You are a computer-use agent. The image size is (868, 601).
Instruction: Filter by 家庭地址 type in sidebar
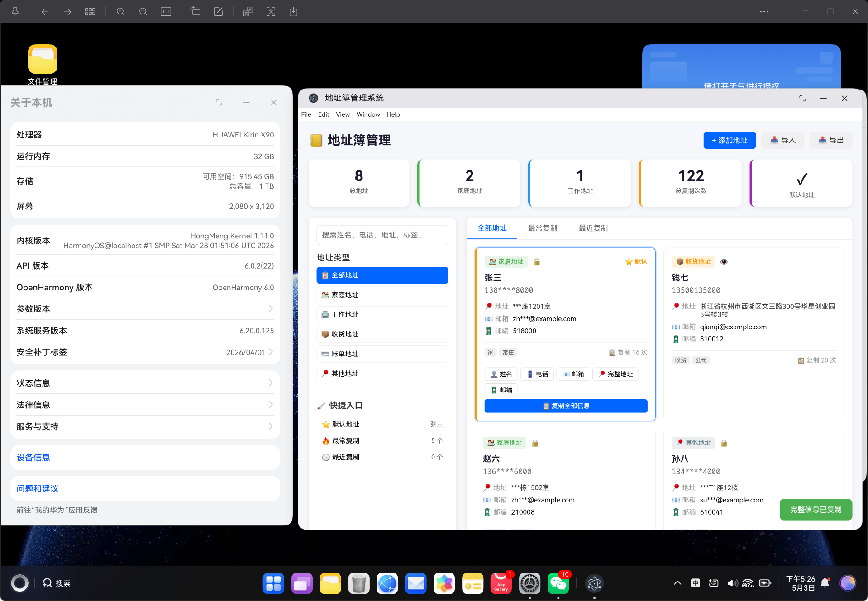click(382, 295)
